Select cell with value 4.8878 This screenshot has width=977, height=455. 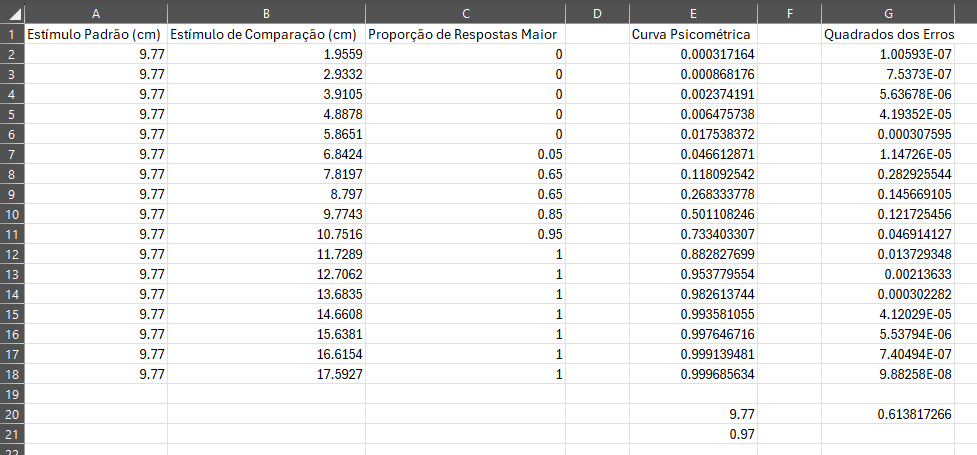pyautogui.click(x=266, y=114)
